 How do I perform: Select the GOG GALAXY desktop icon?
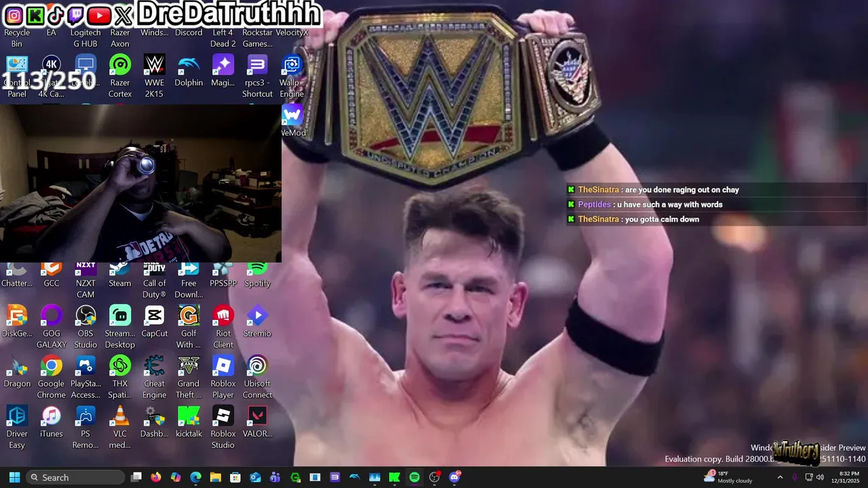(52, 327)
